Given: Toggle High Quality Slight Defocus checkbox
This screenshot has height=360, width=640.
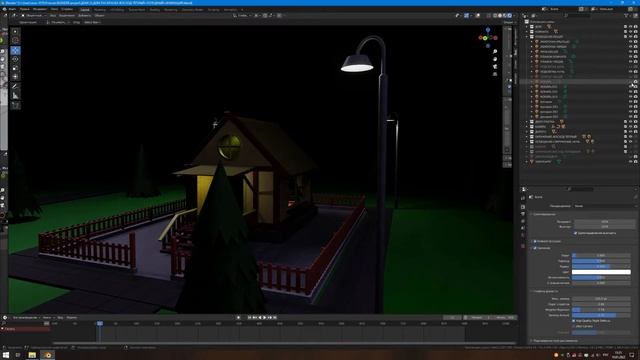Looking at the screenshot, I should (x=574, y=321).
